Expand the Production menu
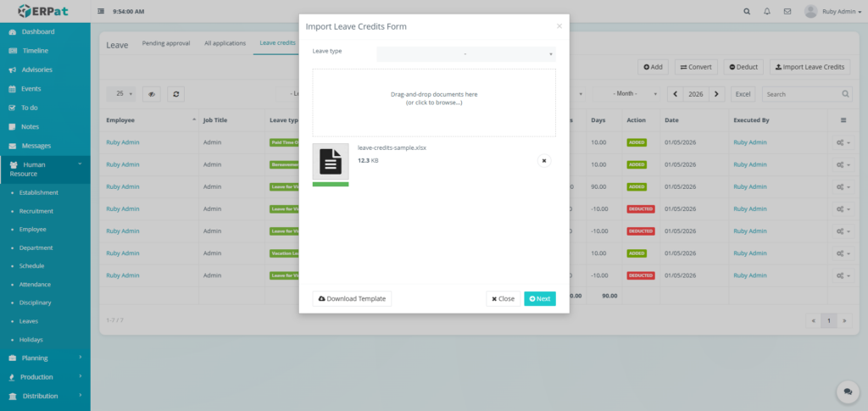The height and width of the screenshot is (411, 868). click(x=45, y=377)
